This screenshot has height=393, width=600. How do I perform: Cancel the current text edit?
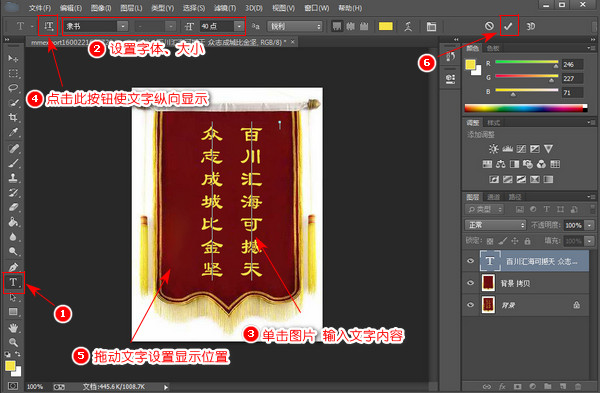[489, 26]
